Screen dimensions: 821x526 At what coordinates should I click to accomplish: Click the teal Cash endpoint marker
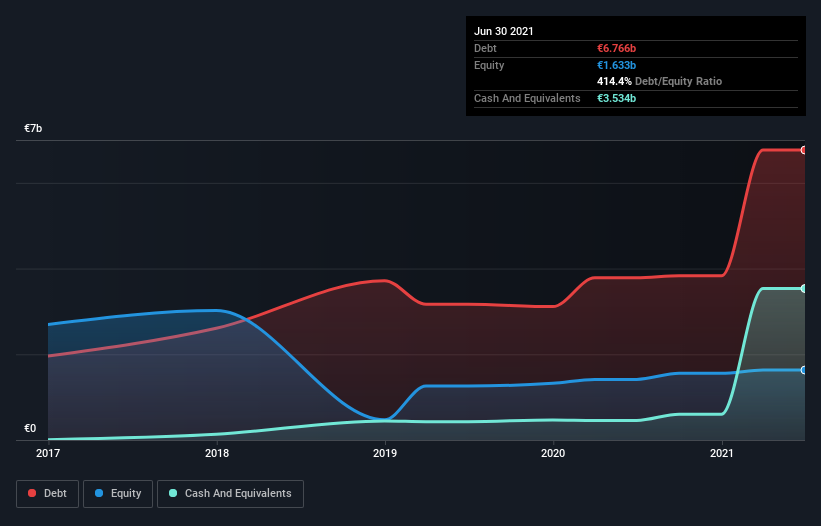[804, 288]
